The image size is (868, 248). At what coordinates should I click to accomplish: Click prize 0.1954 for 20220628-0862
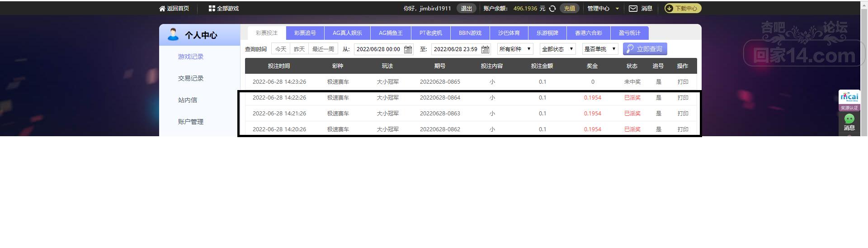[592, 129]
